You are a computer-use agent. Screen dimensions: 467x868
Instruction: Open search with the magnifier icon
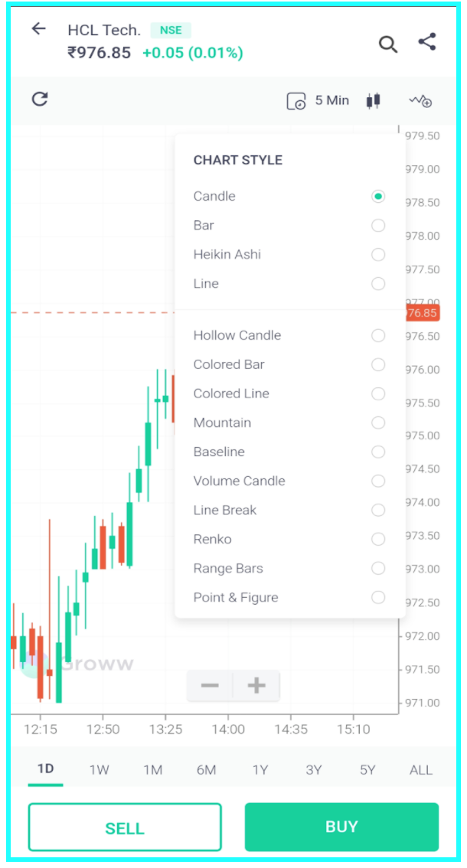(x=388, y=44)
